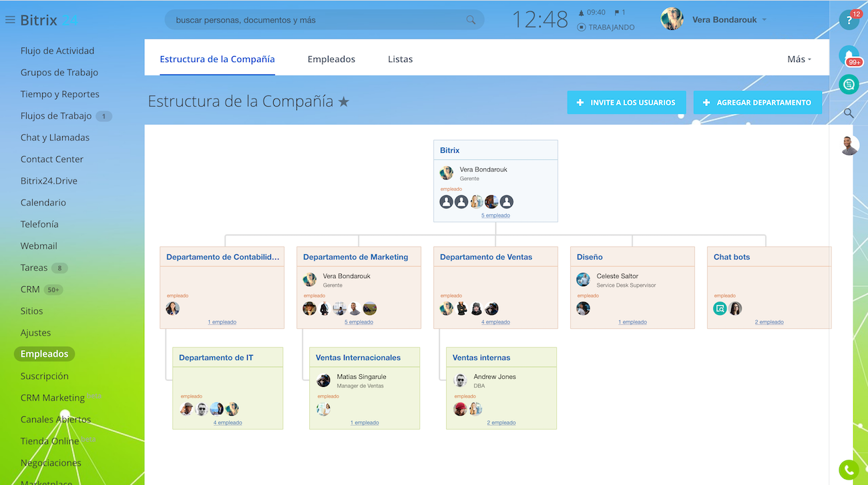Image resolution: width=868 pixels, height=485 pixels.
Task: Switch to the Listas tab
Action: tap(400, 59)
